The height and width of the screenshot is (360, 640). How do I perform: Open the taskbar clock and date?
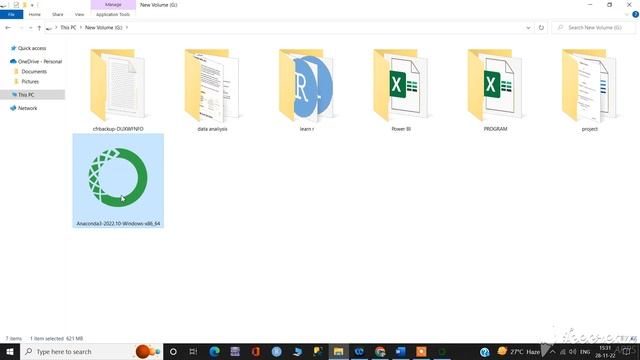[x=605, y=351]
